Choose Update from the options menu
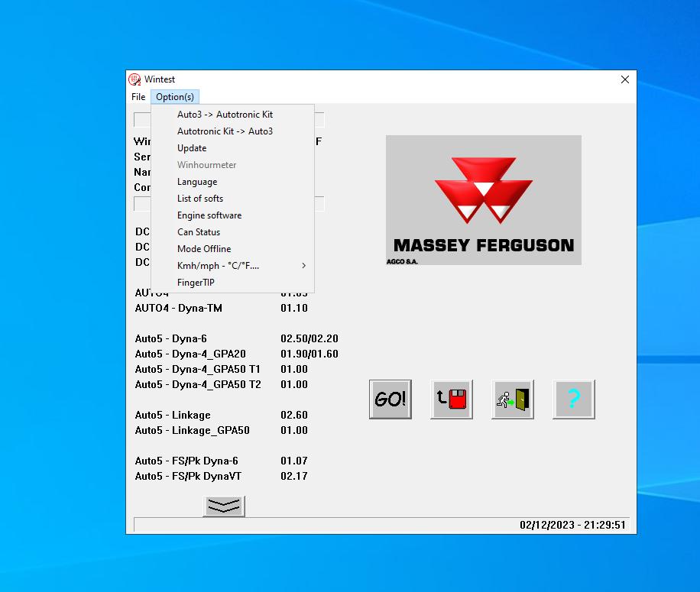Viewport: 700px width, 592px height. [232, 148]
